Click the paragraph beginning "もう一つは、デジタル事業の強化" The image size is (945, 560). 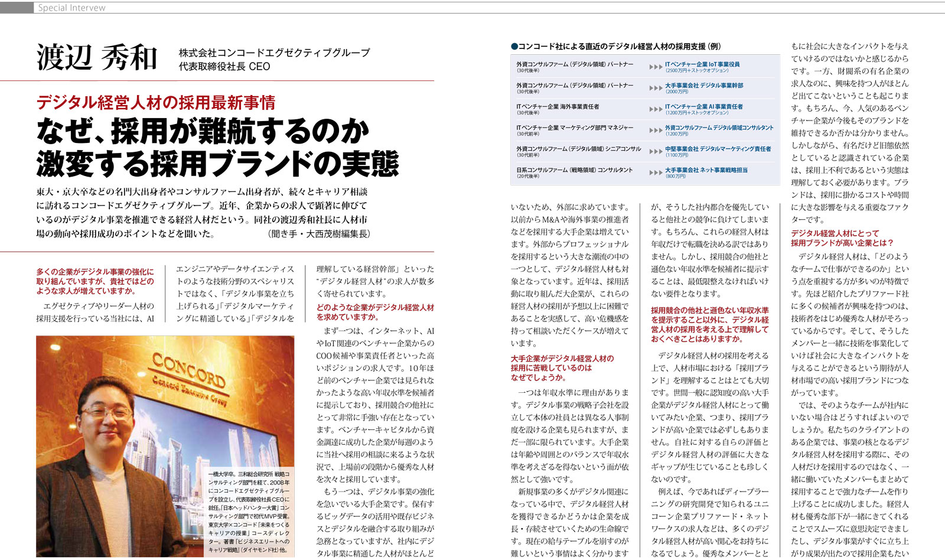375,522
